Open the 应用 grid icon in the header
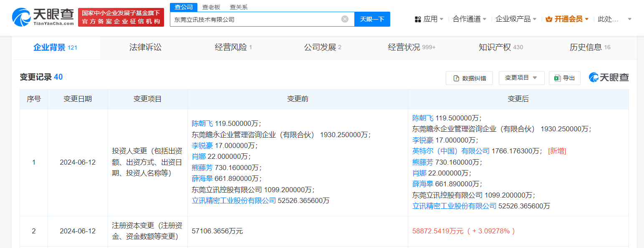The image size is (644, 248). pos(418,19)
